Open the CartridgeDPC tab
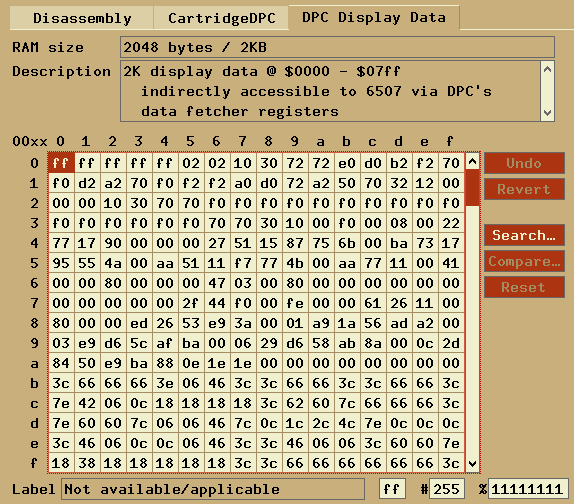 [x=221, y=18]
